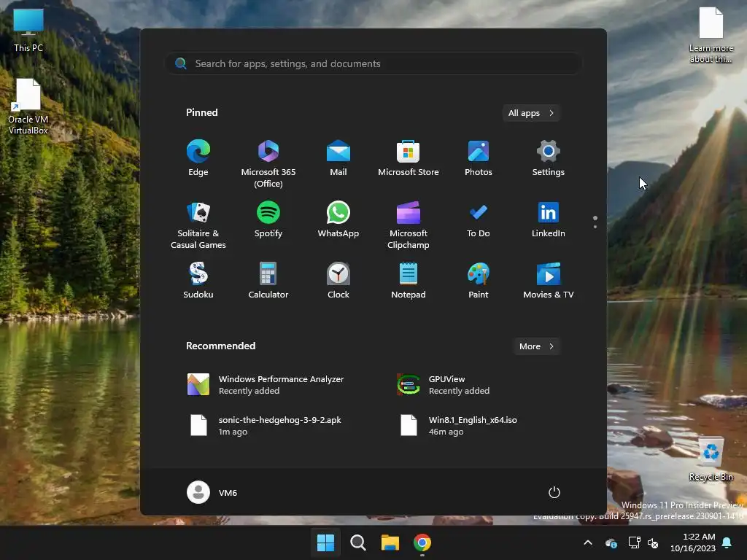The height and width of the screenshot is (560, 747).
Task: Launch Spotify
Action: [268, 219]
